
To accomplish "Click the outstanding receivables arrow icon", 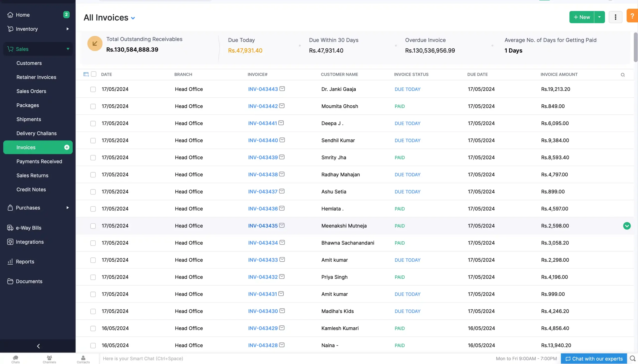I will pos(95,44).
